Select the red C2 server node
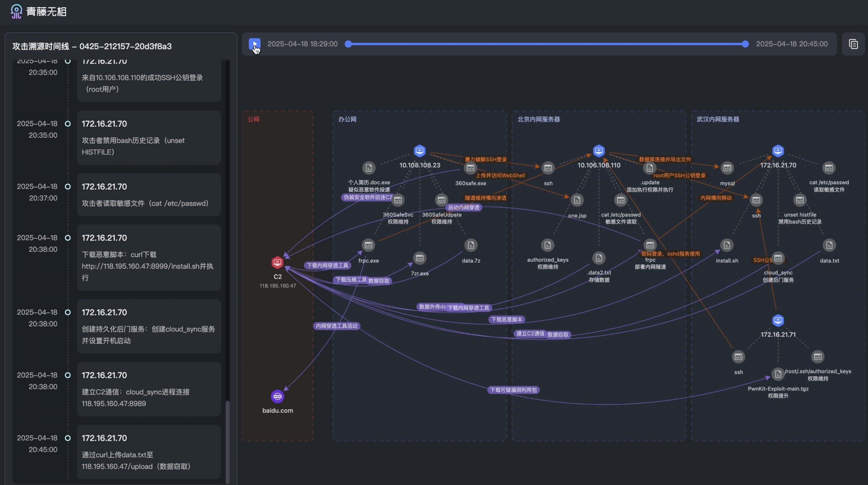 tap(277, 262)
